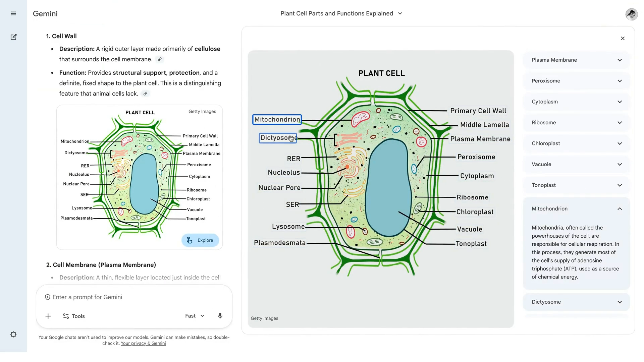
Task: Open the "Your privacy & Gemini" link
Action: pyautogui.click(x=143, y=343)
